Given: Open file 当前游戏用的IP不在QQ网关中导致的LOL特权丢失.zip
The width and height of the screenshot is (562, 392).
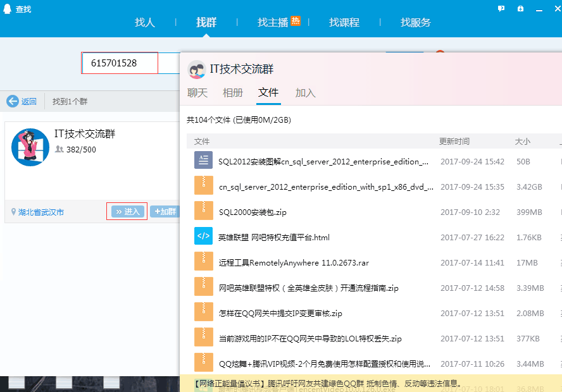Looking at the screenshot, I should tap(310, 339).
